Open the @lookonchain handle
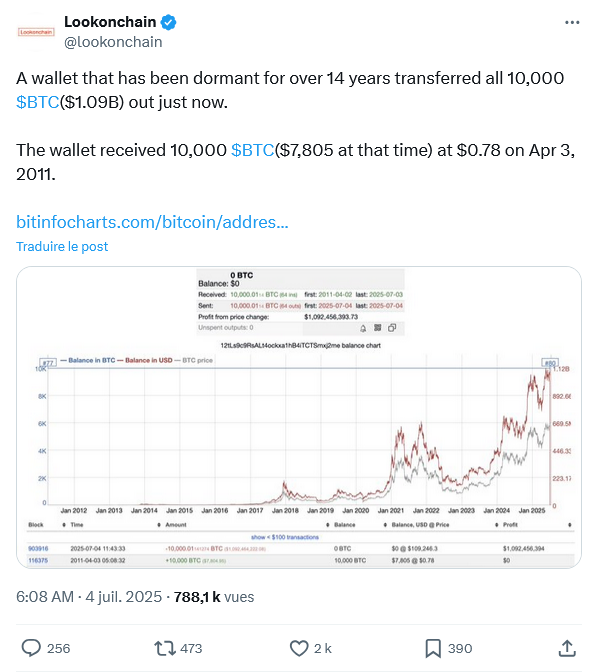 click(x=113, y=42)
